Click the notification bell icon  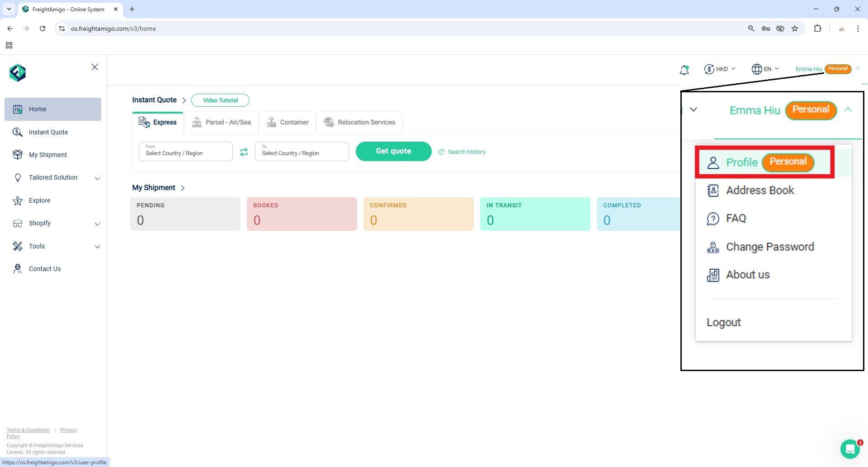pyautogui.click(x=684, y=70)
